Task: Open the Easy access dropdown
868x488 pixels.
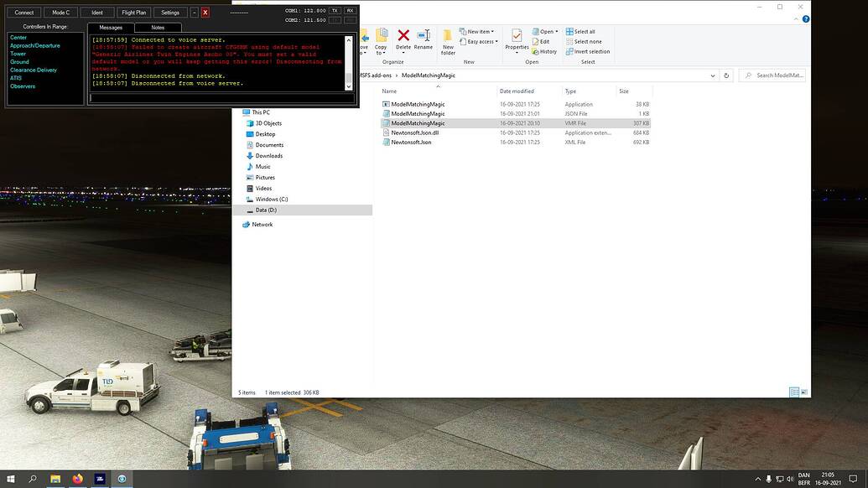Action: coord(483,41)
